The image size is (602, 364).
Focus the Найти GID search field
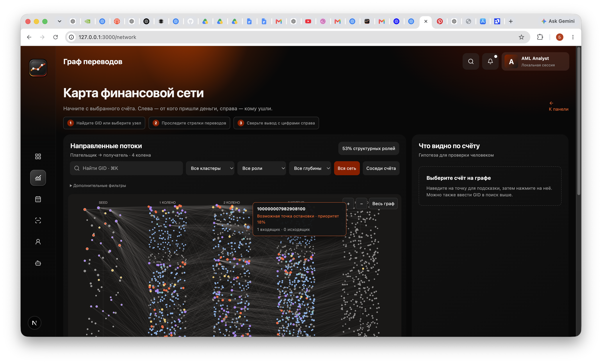click(126, 168)
